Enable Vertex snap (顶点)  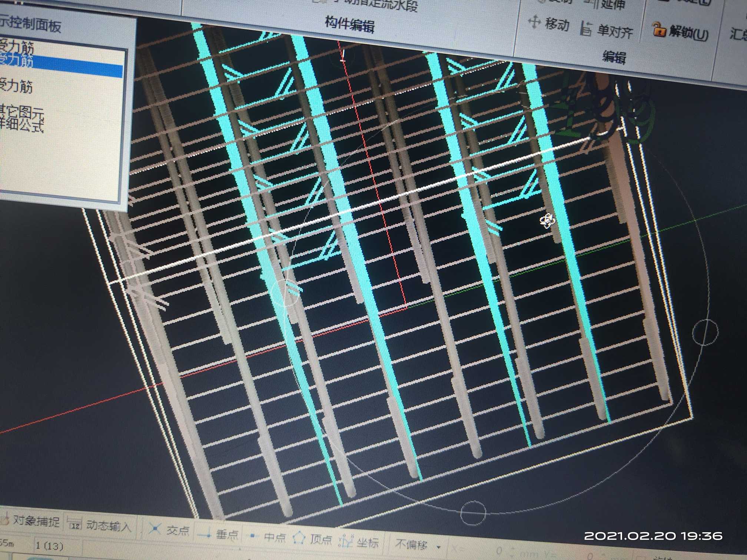pos(312,538)
